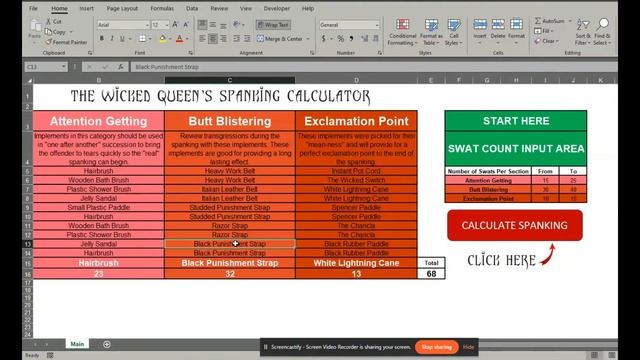Viewport: 640px width, 360px height.
Task: Switch to the Page Layout tab
Action: [122, 8]
